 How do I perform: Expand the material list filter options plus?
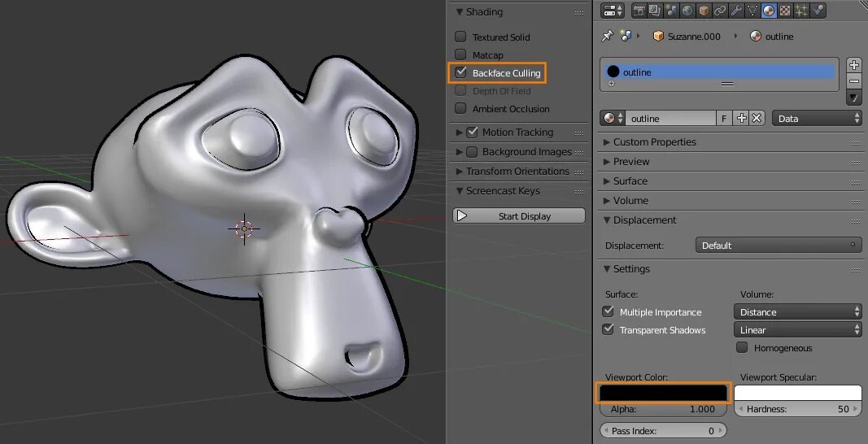click(611, 84)
